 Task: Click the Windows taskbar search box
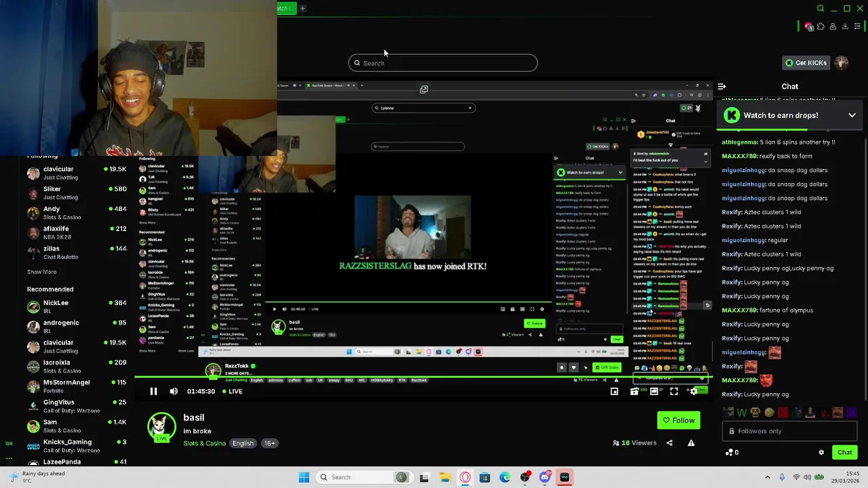click(x=364, y=477)
